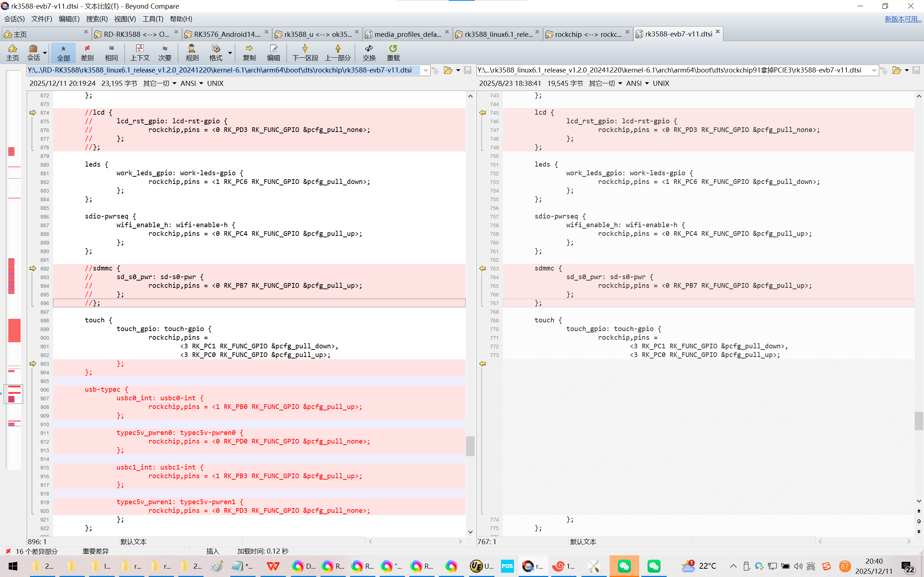This screenshot has height=577, width=924.
Task: Click left pane open-file folder icon
Action: [448, 70]
